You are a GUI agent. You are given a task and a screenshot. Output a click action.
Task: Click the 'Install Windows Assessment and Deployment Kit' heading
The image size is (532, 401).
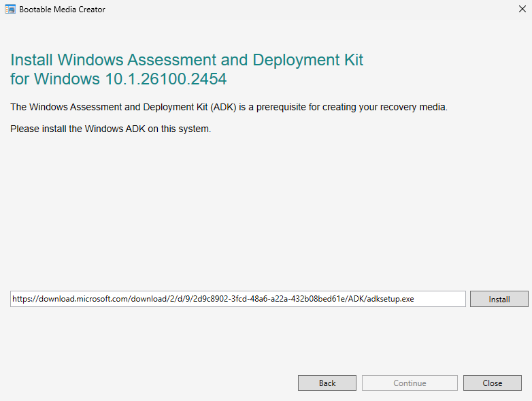click(186, 69)
